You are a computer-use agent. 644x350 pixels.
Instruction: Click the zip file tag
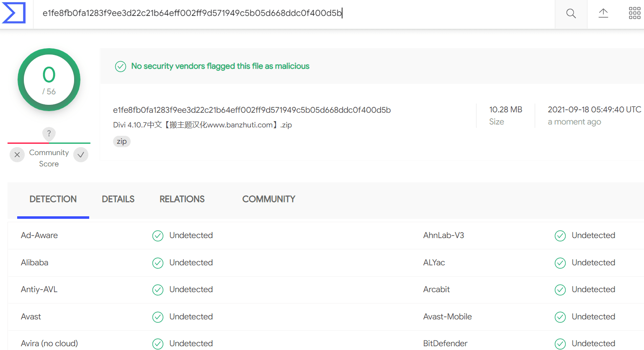[x=122, y=142]
